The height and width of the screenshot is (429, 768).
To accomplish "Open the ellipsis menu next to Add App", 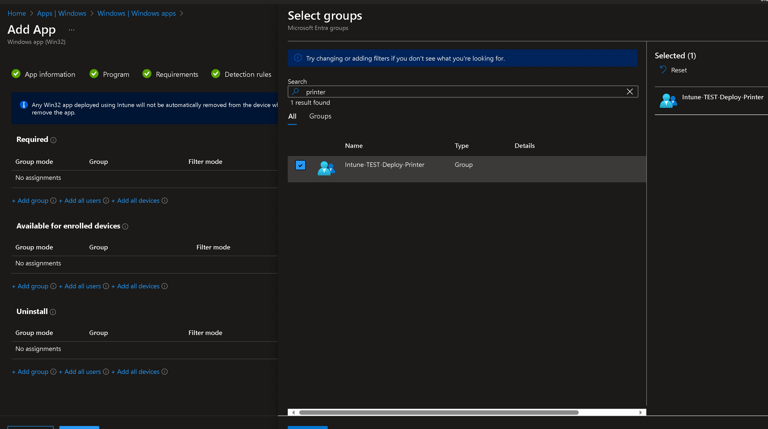I will [72, 30].
